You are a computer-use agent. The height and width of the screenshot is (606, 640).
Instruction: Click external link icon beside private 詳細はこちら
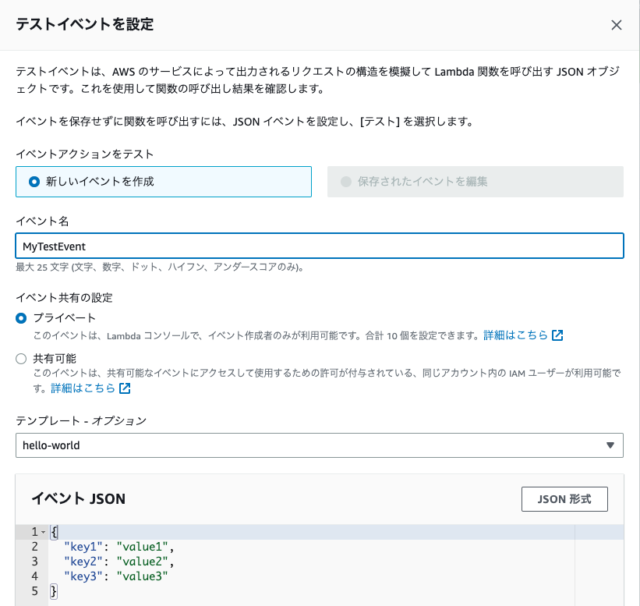click(558, 335)
